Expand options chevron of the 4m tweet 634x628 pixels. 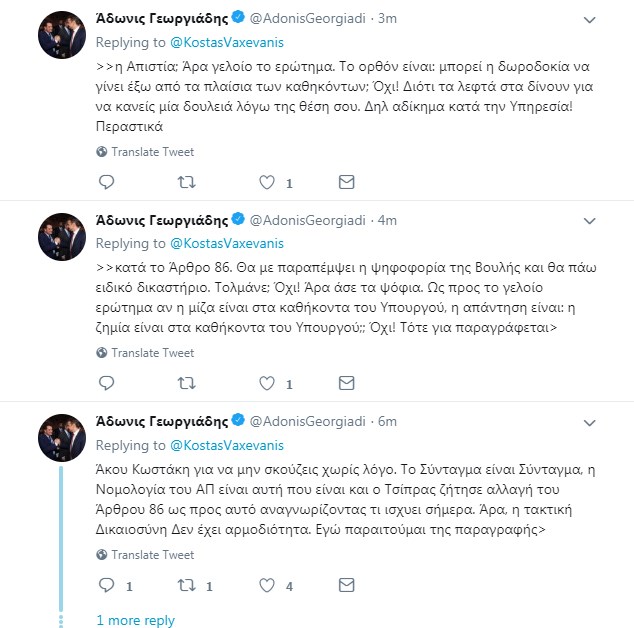(590, 221)
